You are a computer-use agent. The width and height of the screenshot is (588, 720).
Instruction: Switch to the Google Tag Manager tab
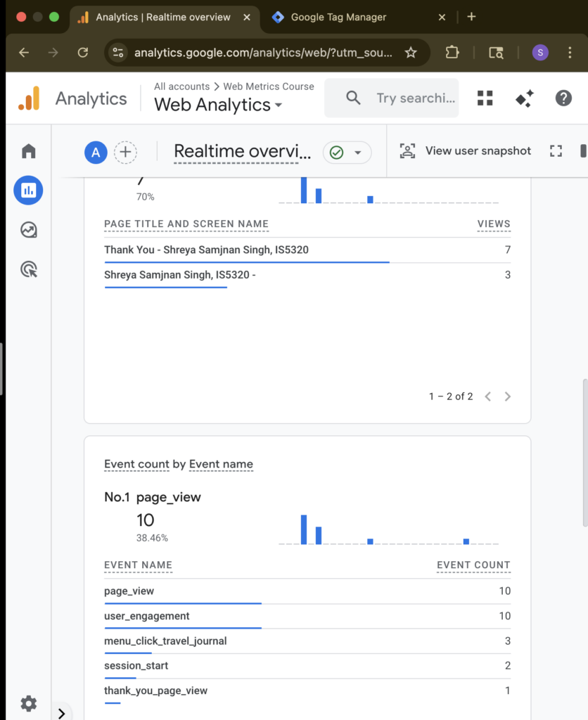338,17
